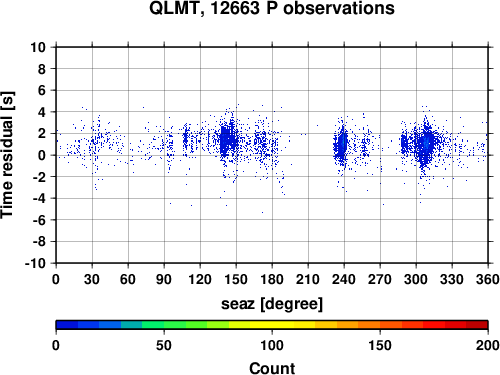The width and height of the screenshot is (500, 375).
Task: Click the Count colorbar label
Action: 272,368
